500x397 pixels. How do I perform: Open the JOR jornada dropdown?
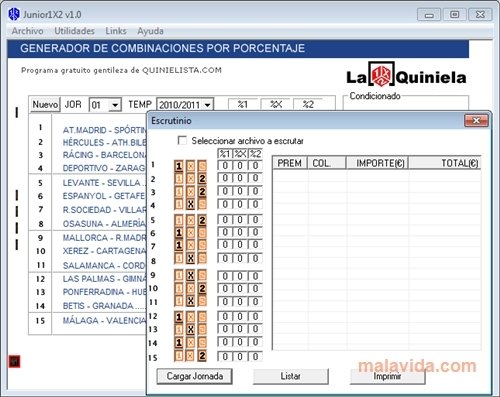(115, 105)
